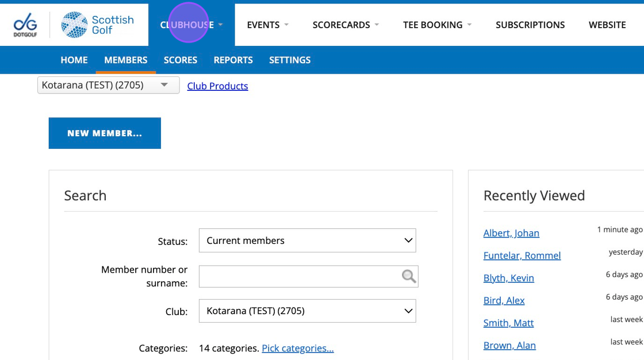Click the 'Status:' label
The image size is (644, 360).
point(172,241)
